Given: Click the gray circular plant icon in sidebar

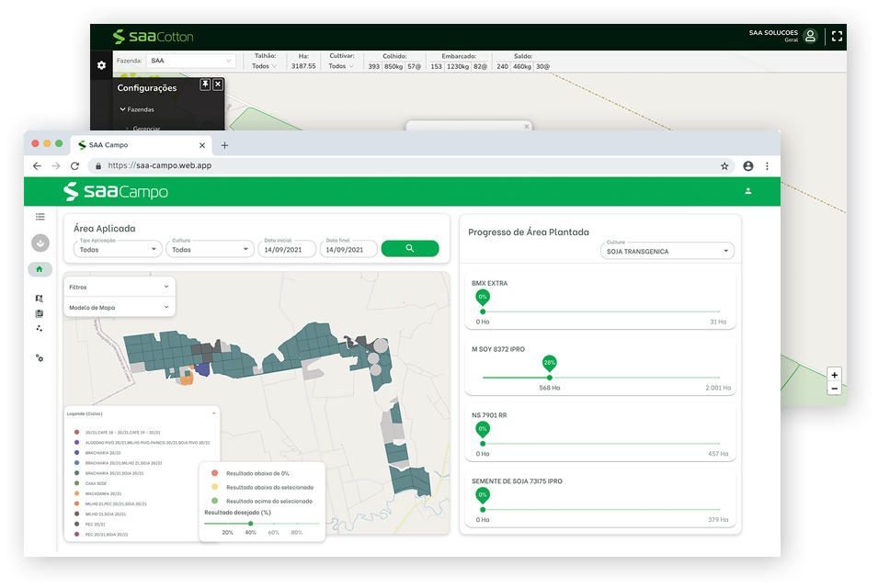Looking at the screenshot, I should pos(40,243).
